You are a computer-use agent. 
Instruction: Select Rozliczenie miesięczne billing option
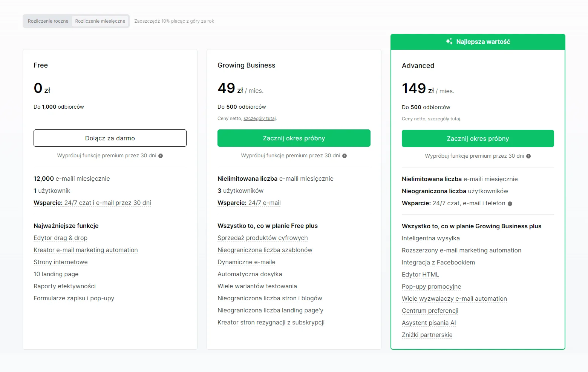pyautogui.click(x=100, y=21)
